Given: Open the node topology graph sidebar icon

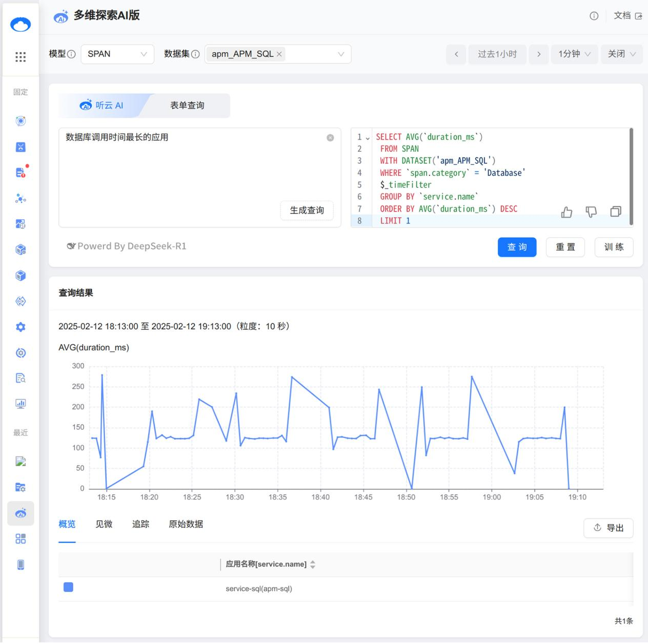Looking at the screenshot, I should pos(21,198).
